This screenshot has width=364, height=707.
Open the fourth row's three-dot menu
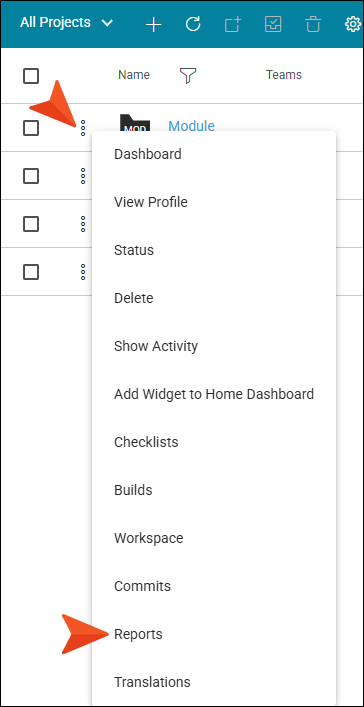83,272
